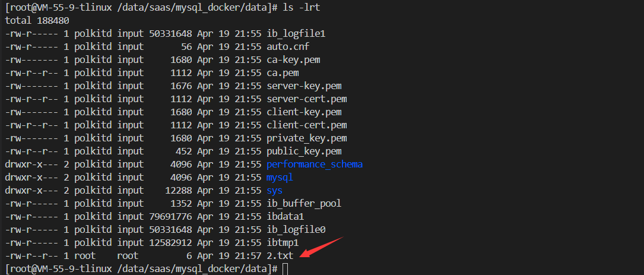Click the private_key.pem file name
This screenshot has width=644, height=275.
click(306, 138)
